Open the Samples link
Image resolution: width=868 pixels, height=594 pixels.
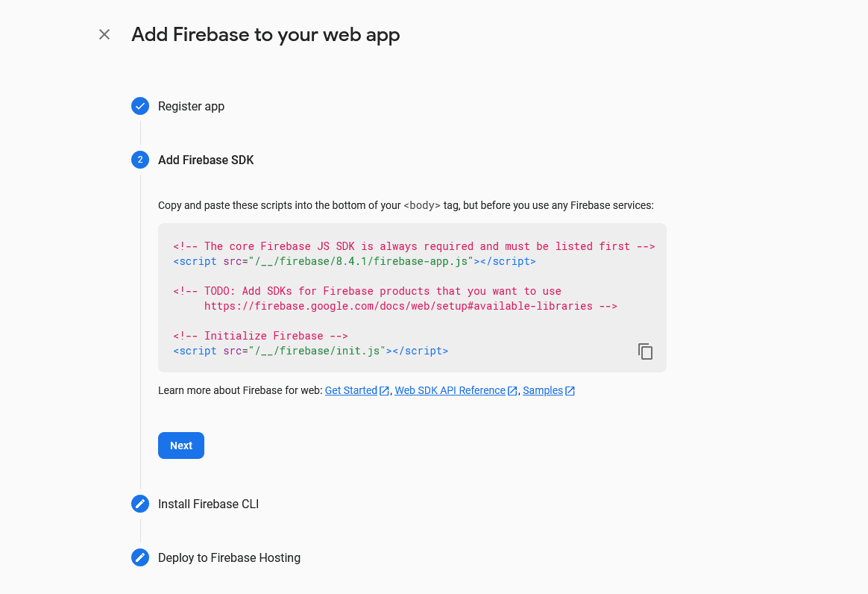pos(543,390)
